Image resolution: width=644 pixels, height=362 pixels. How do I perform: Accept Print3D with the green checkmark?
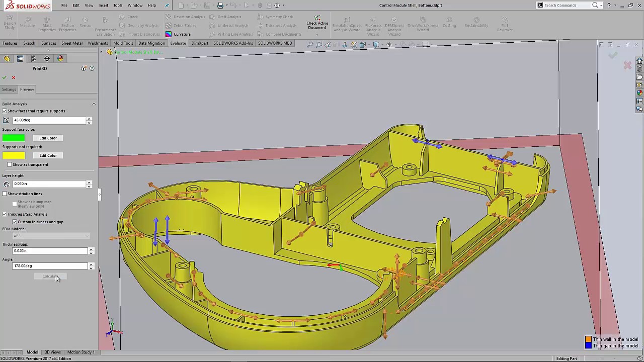(5, 77)
